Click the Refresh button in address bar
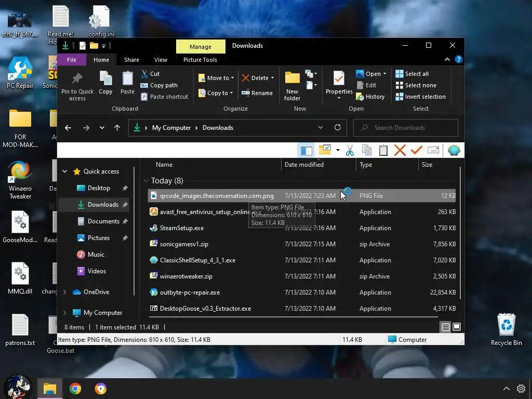The width and height of the screenshot is (532, 399). pos(338,128)
